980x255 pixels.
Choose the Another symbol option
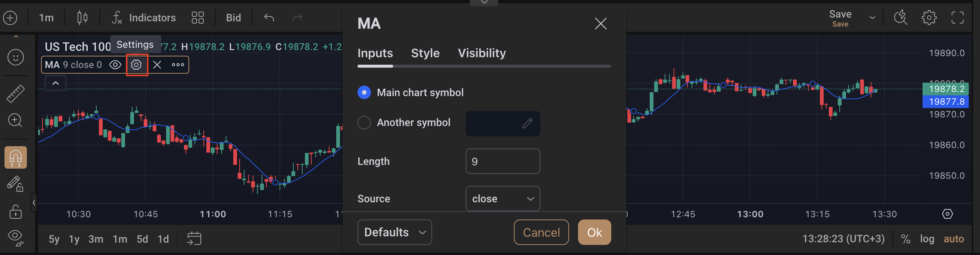pos(364,122)
